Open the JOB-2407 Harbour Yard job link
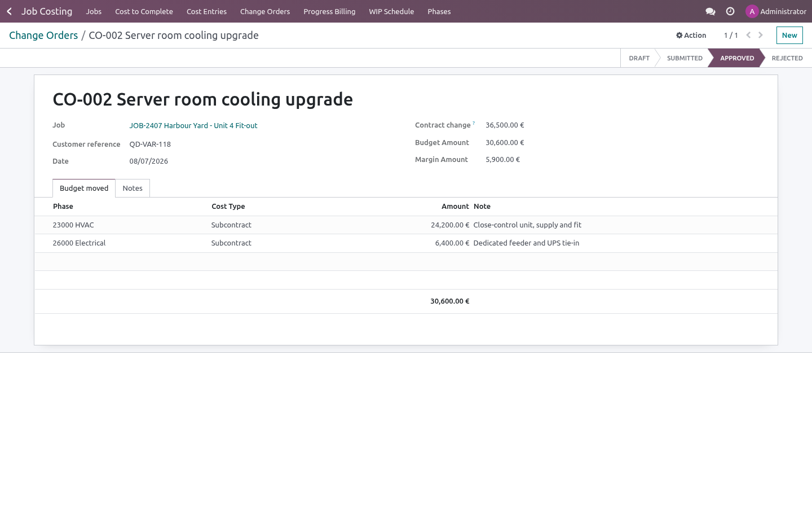Screen dimensions: 812x508 click(193, 125)
